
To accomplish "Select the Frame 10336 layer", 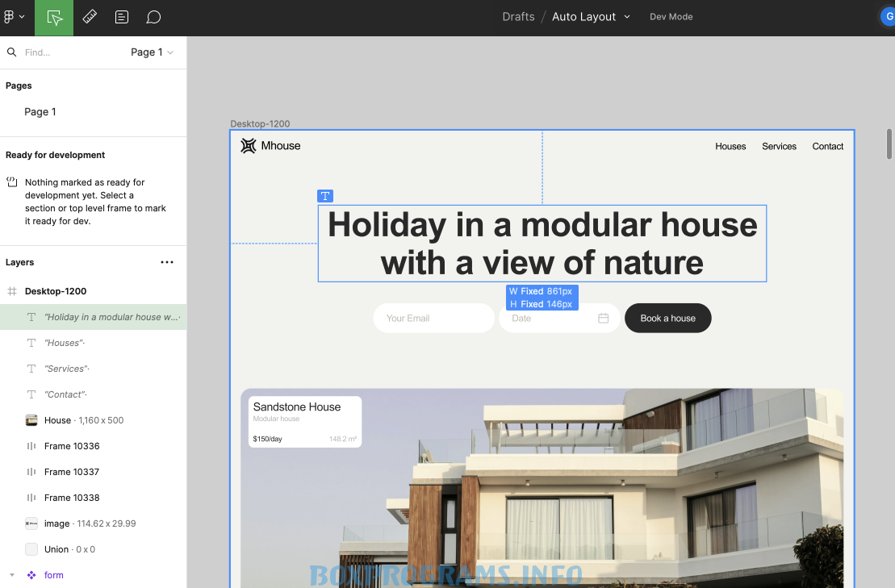I will click(x=93, y=446).
